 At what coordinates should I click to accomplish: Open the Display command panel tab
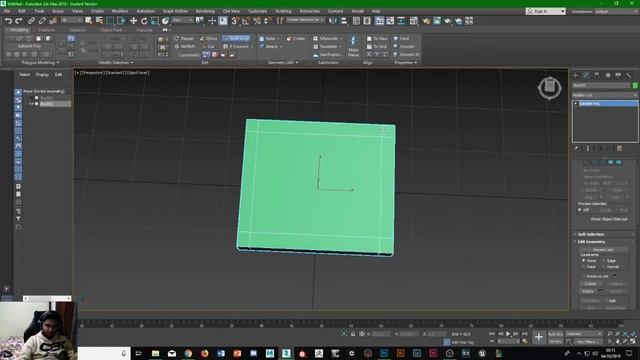618,75
